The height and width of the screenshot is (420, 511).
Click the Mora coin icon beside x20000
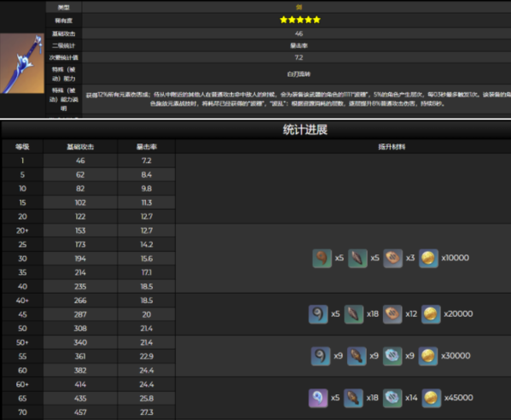click(431, 314)
